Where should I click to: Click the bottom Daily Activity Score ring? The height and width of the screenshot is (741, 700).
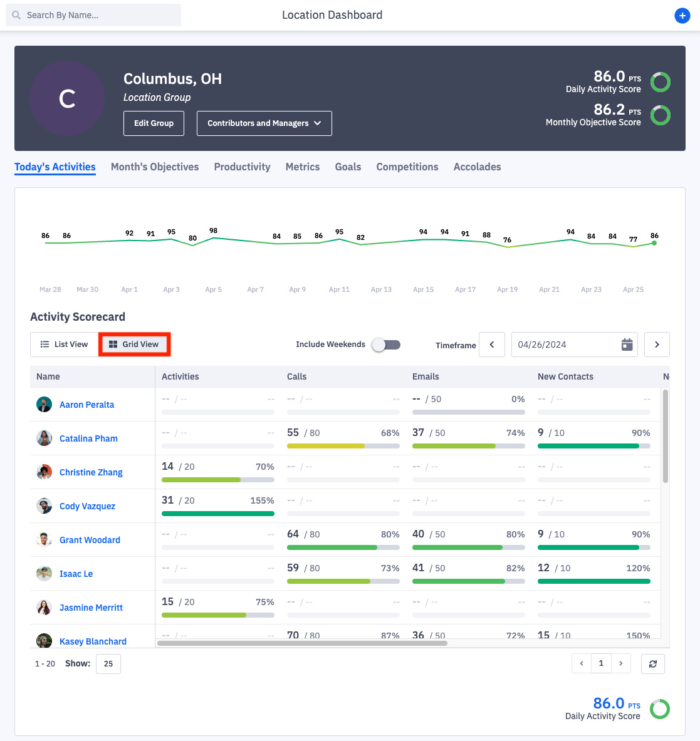coord(660,709)
